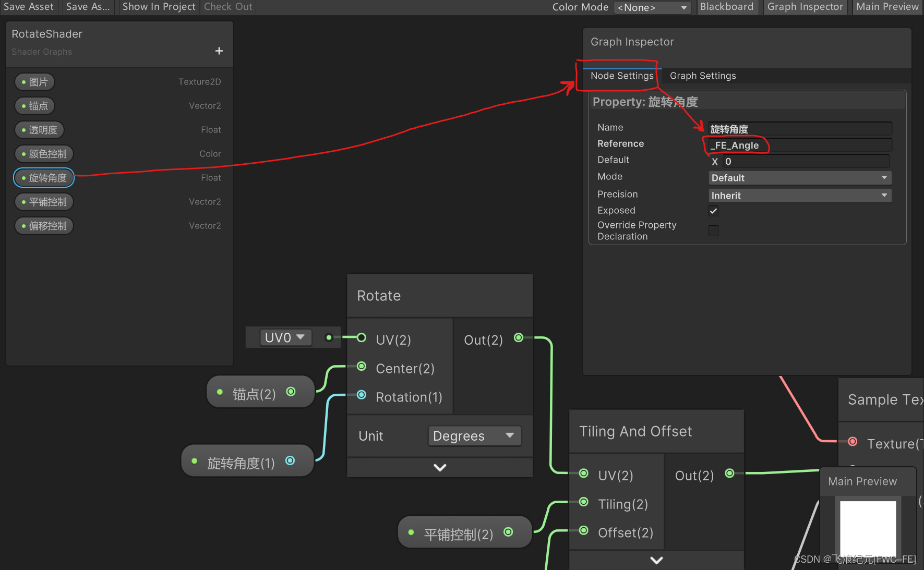This screenshot has height=570, width=924.
Task: Select the 图片 Texture2D property pill
Action: [34, 82]
